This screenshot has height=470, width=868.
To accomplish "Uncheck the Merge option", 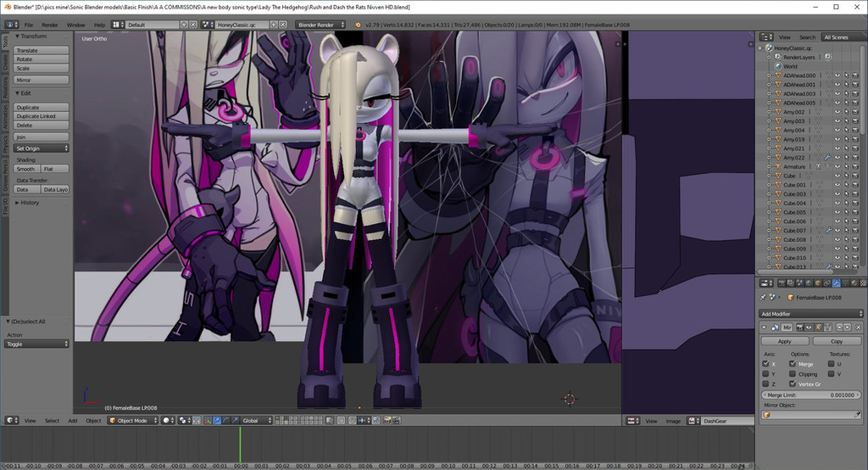I will (x=793, y=364).
